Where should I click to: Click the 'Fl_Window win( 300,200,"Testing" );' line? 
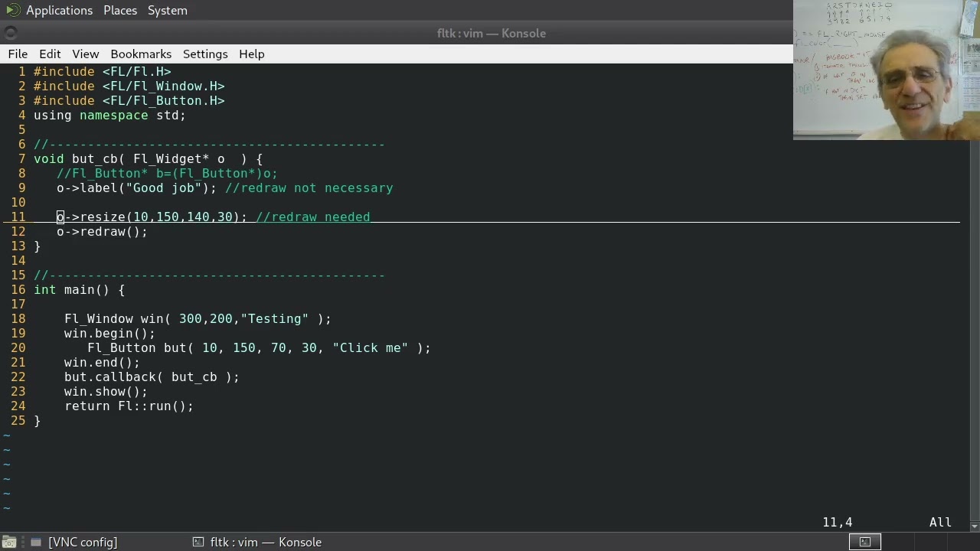click(198, 318)
